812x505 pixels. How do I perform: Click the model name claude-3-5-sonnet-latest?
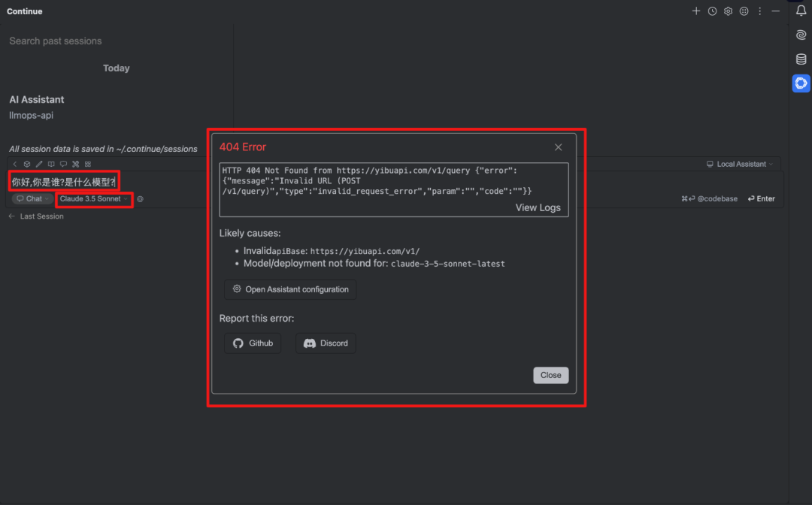[447, 264]
